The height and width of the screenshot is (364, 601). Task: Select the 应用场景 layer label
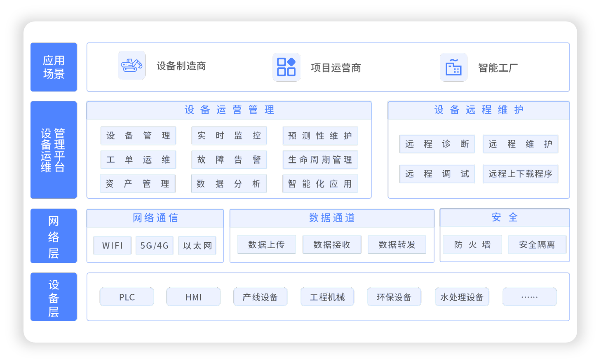tap(54, 67)
